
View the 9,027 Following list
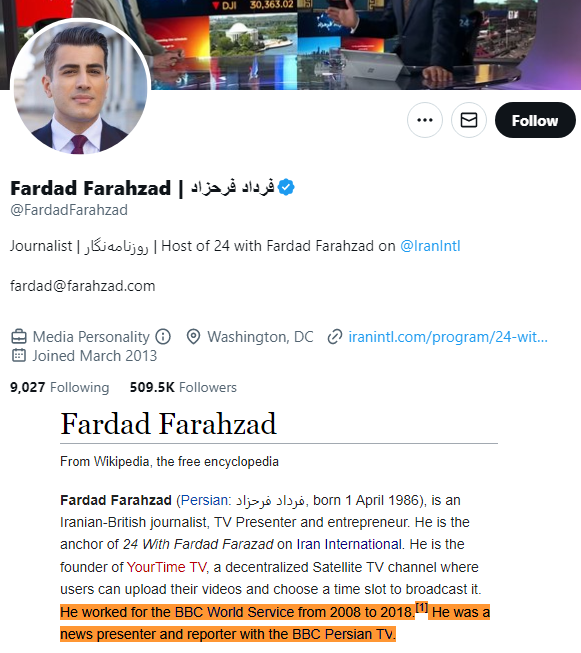[60, 387]
